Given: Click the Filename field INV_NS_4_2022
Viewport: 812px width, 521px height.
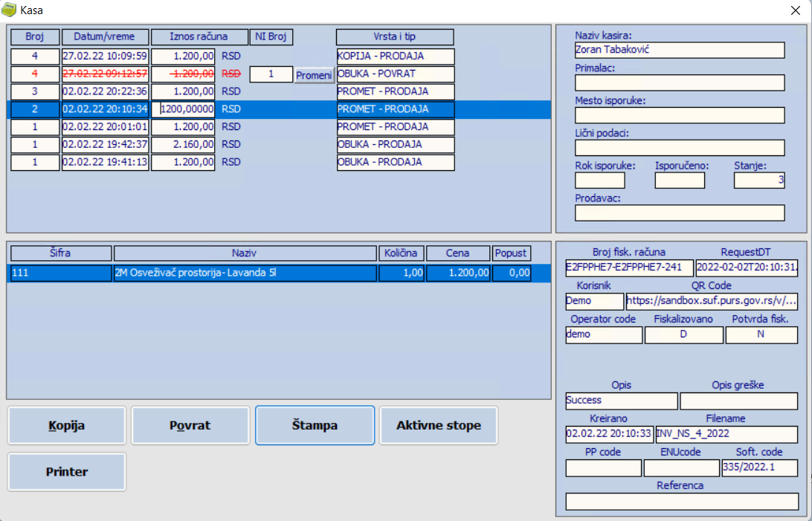Looking at the screenshot, I should pyautogui.click(x=726, y=434).
